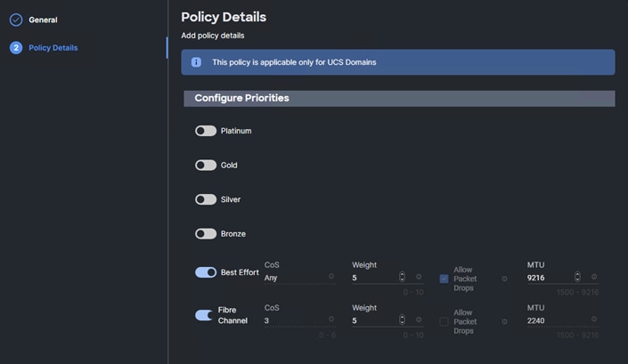Click the Fibre Channel MTU info icon

[x=594, y=319]
